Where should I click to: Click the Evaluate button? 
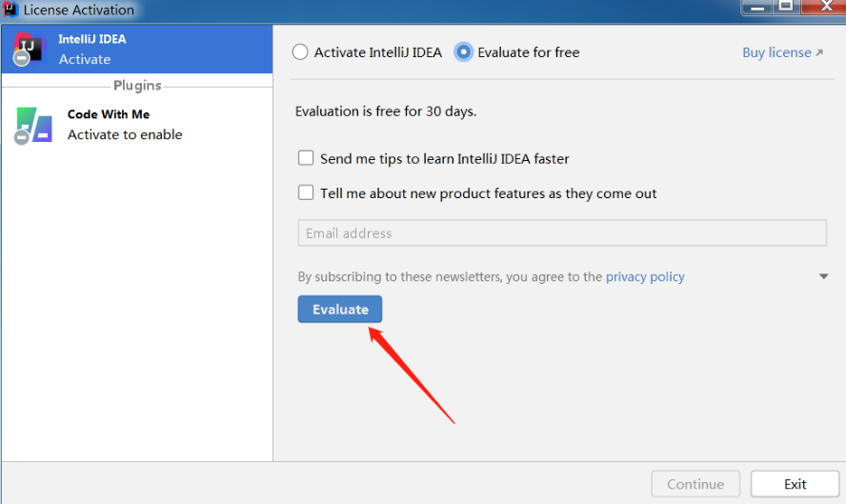click(340, 310)
